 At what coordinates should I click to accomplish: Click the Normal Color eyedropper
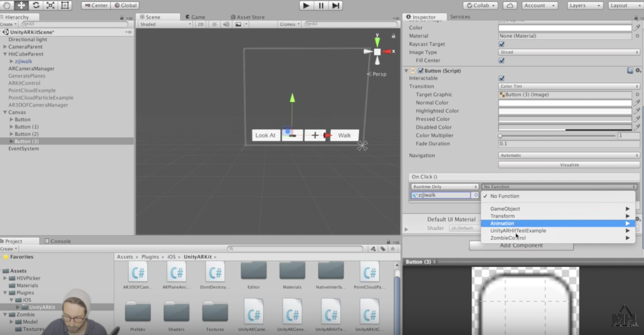(637, 103)
